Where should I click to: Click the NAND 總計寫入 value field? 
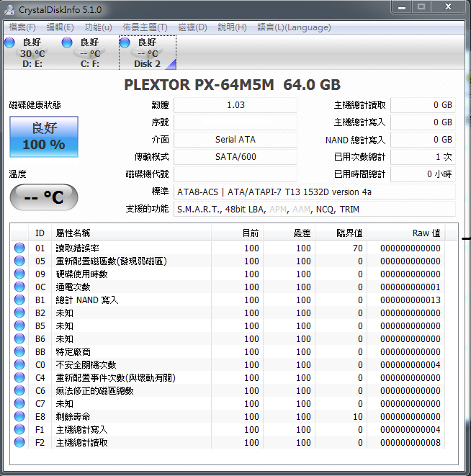(x=423, y=140)
